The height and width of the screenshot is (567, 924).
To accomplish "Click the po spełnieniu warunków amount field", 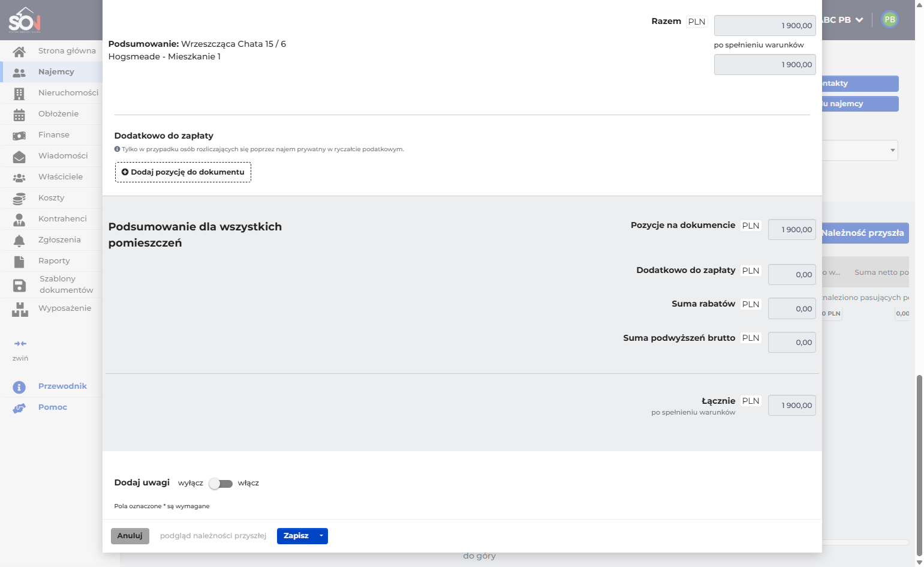I will [x=765, y=65].
